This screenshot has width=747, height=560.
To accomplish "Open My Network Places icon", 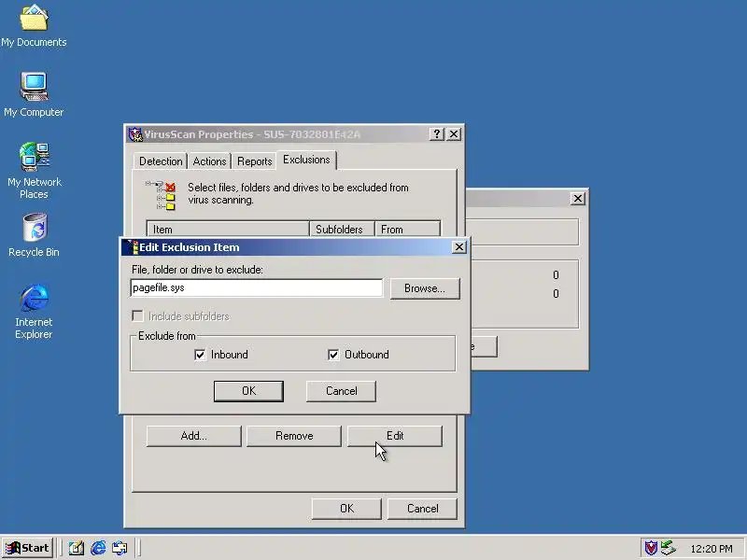I will [x=34, y=170].
